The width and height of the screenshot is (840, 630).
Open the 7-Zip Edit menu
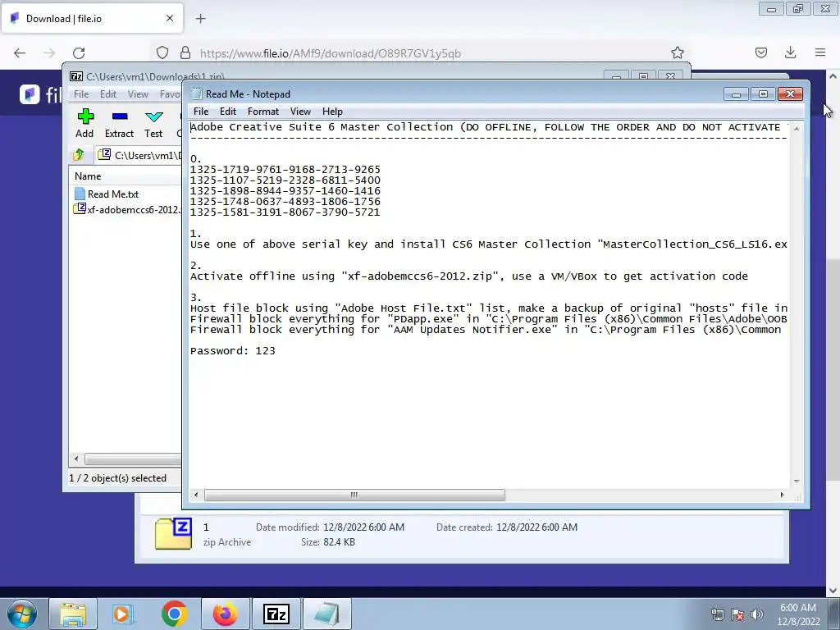point(108,94)
